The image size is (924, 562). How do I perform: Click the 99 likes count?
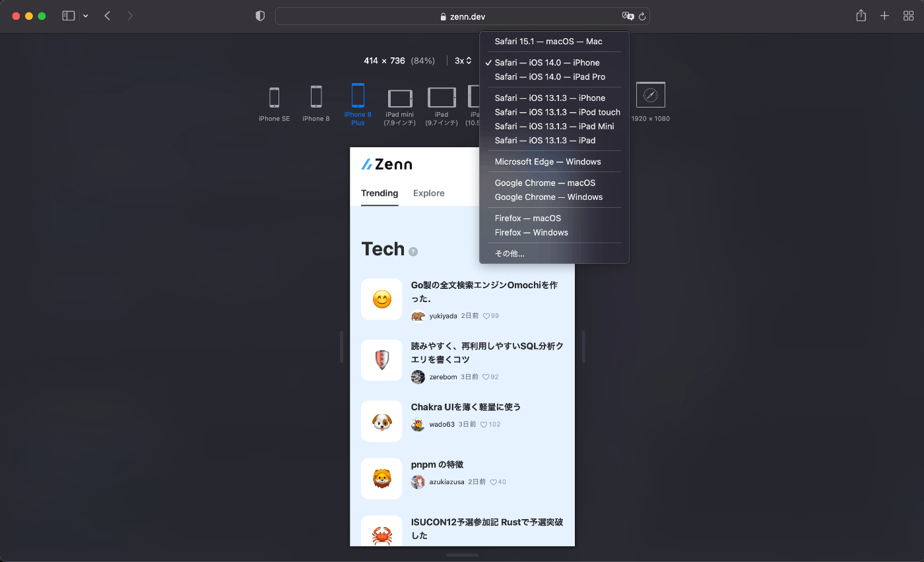pos(491,316)
